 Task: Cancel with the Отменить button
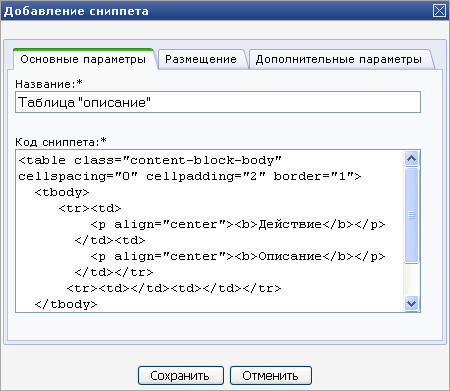(x=271, y=376)
